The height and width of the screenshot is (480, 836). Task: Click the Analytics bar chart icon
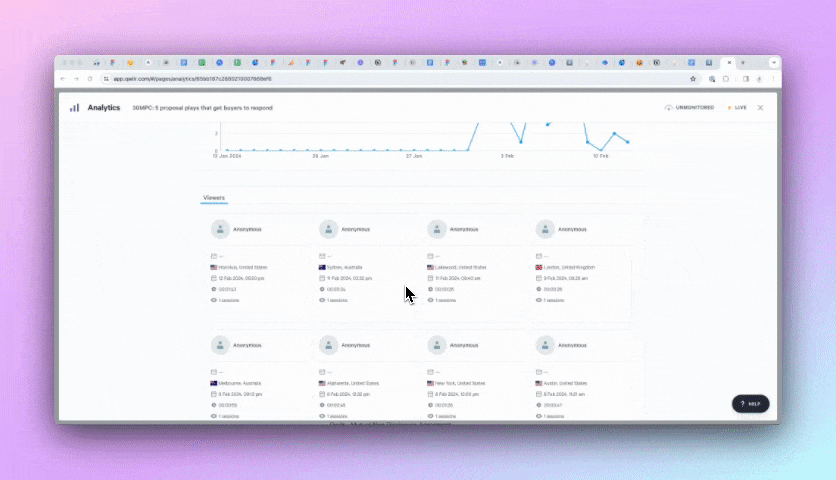tap(75, 108)
